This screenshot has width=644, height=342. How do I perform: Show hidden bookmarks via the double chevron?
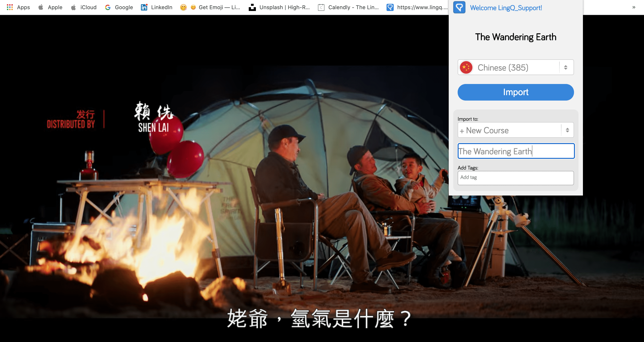[x=634, y=7]
